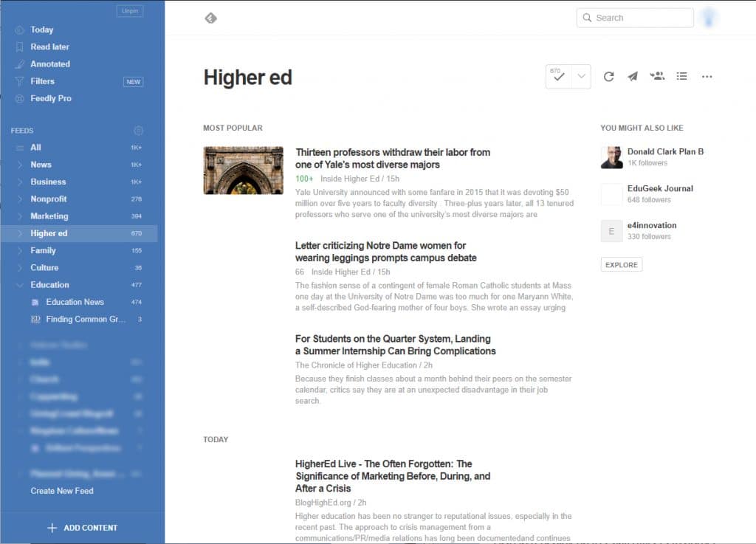Open the Filters section
This screenshot has height=544, width=756.
click(42, 81)
